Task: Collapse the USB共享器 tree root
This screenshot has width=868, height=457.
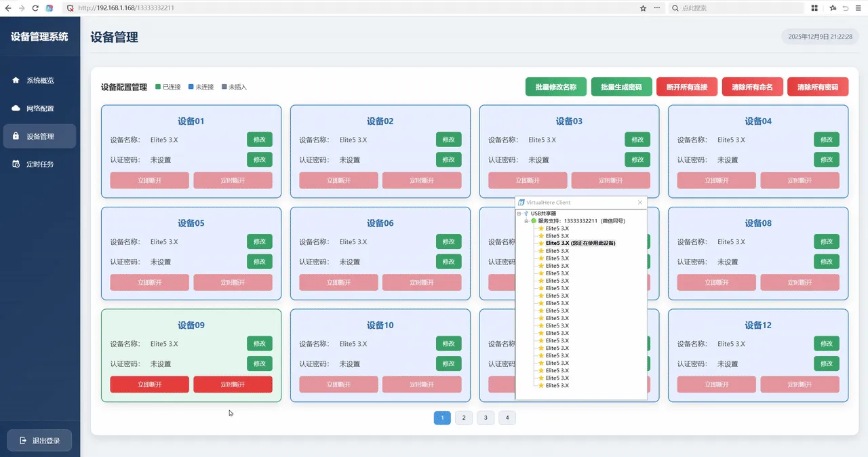Action: coord(519,214)
